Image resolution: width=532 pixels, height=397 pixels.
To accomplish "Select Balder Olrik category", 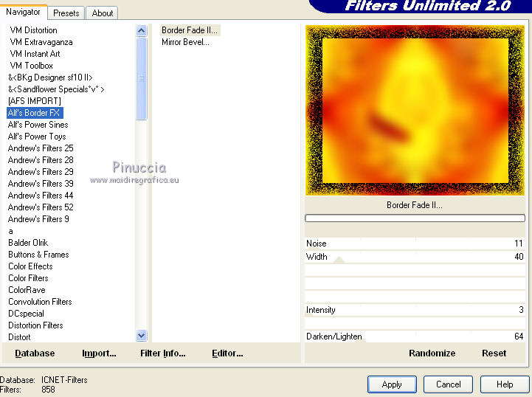I will point(28,243).
